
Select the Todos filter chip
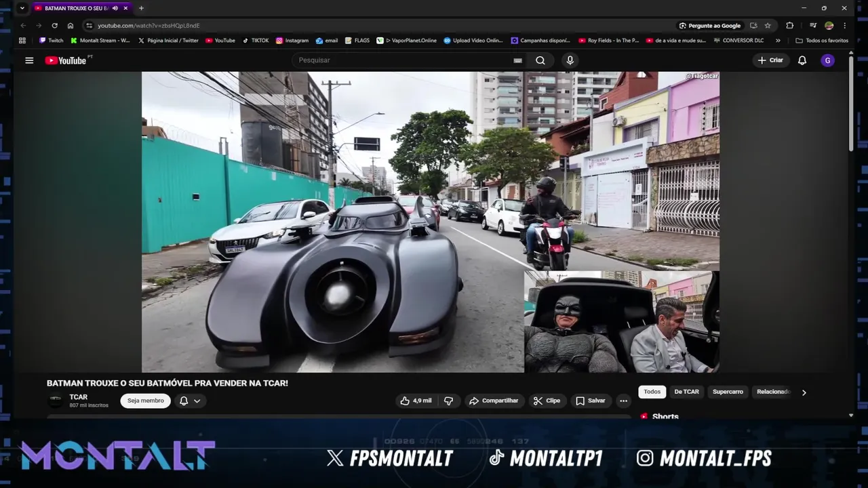tap(652, 392)
